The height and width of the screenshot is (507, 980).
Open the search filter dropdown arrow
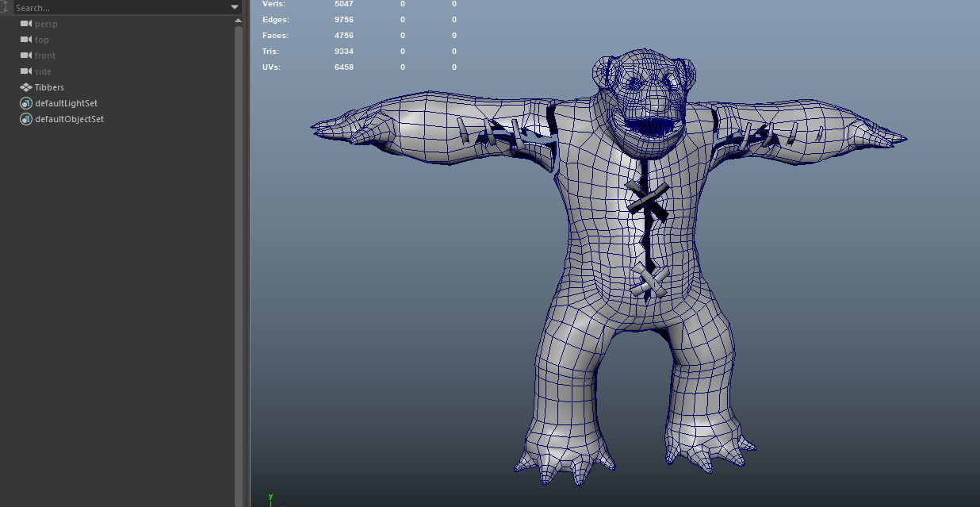235,7
